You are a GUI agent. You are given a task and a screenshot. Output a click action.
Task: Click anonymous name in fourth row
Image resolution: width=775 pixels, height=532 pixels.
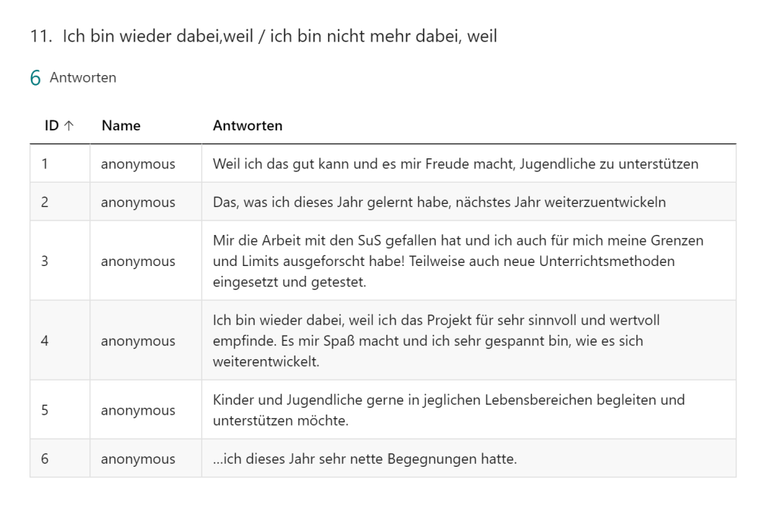[x=138, y=340]
